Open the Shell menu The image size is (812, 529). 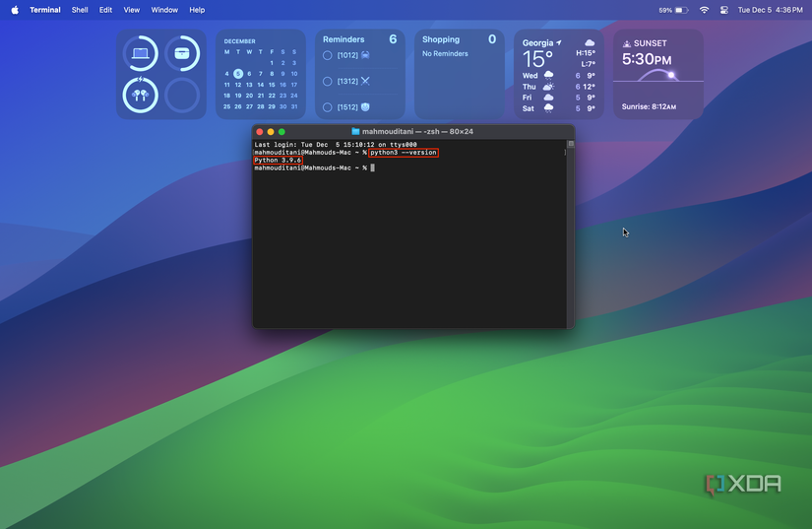click(80, 10)
